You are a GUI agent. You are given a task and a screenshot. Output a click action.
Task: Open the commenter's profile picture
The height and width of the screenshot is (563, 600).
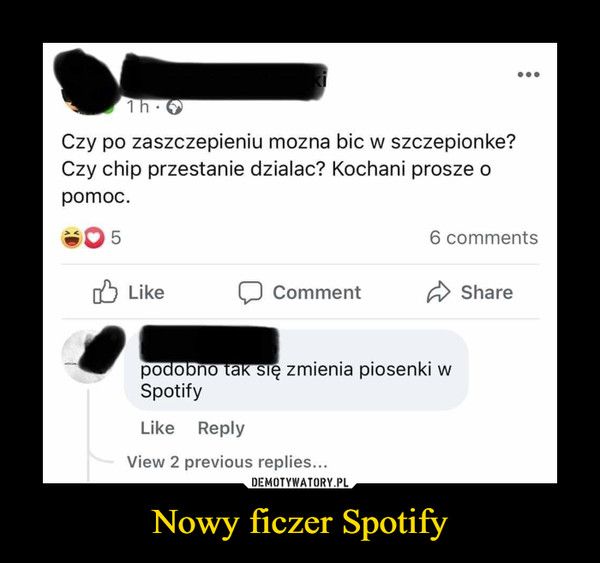coord(93,355)
